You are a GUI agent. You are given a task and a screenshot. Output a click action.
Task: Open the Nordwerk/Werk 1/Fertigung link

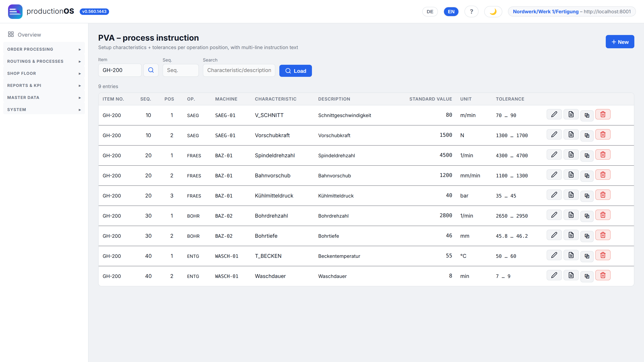tap(546, 11)
